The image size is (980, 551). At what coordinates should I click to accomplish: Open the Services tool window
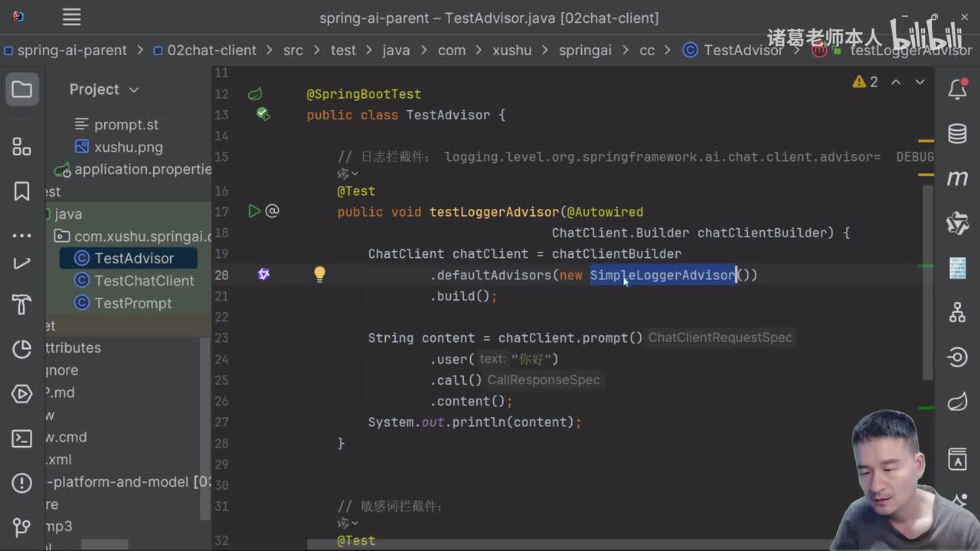point(21,394)
